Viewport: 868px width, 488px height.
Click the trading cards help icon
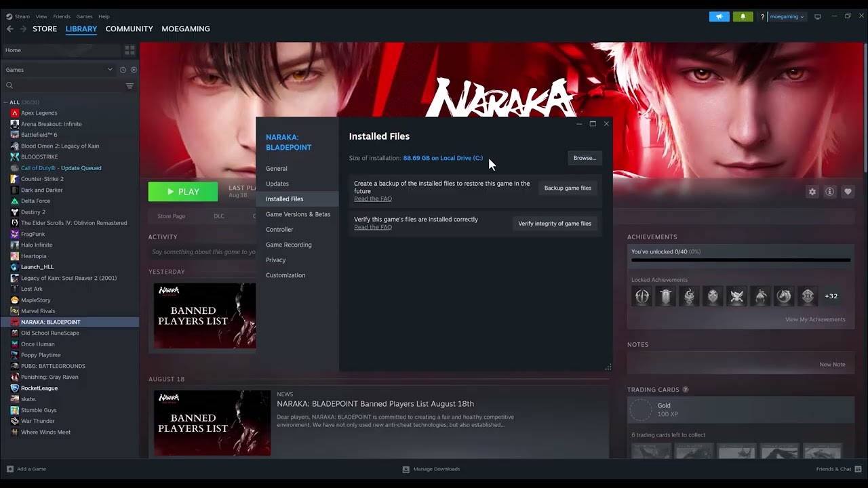click(686, 390)
